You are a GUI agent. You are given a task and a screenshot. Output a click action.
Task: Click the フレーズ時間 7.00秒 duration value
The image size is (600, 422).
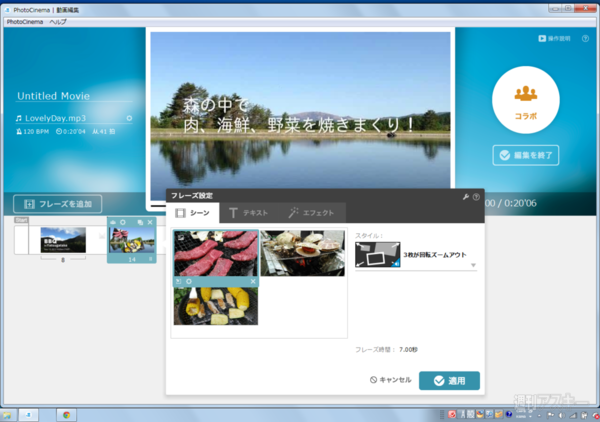point(408,350)
